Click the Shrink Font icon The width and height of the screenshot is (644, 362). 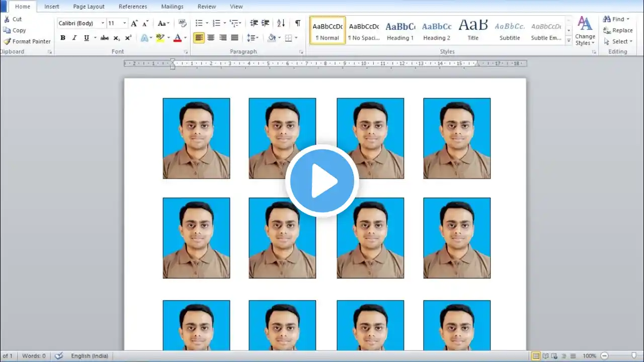pos(145,23)
